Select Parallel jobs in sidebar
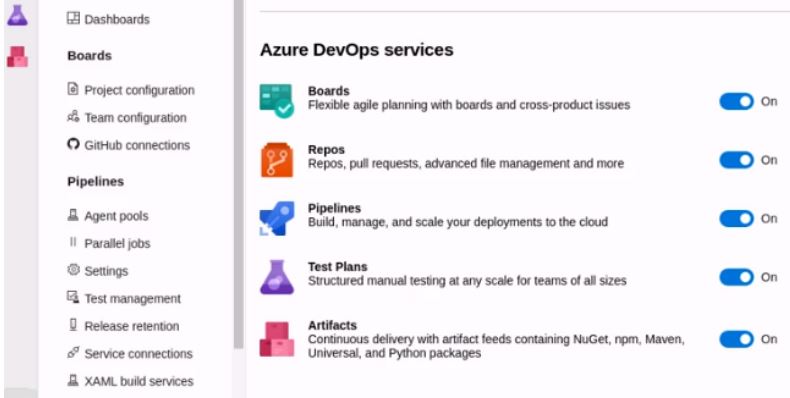 tap(117, 243)
